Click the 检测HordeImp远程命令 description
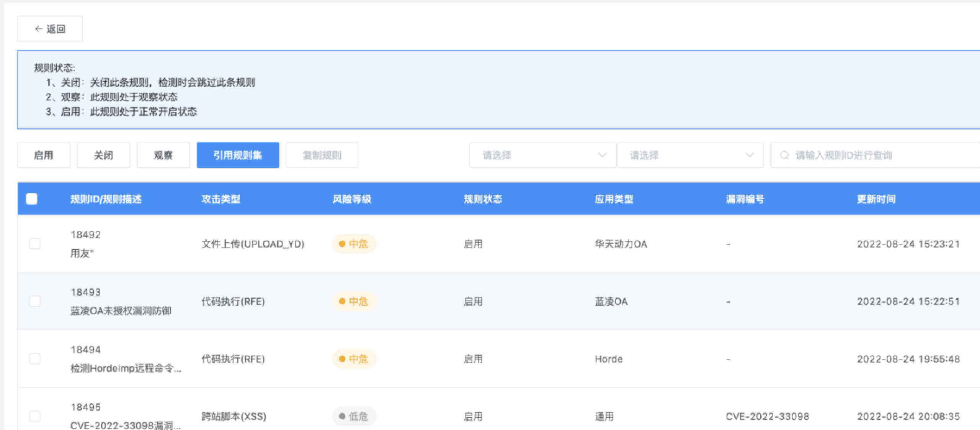This screenshot has height=430, width=980. 126,368
